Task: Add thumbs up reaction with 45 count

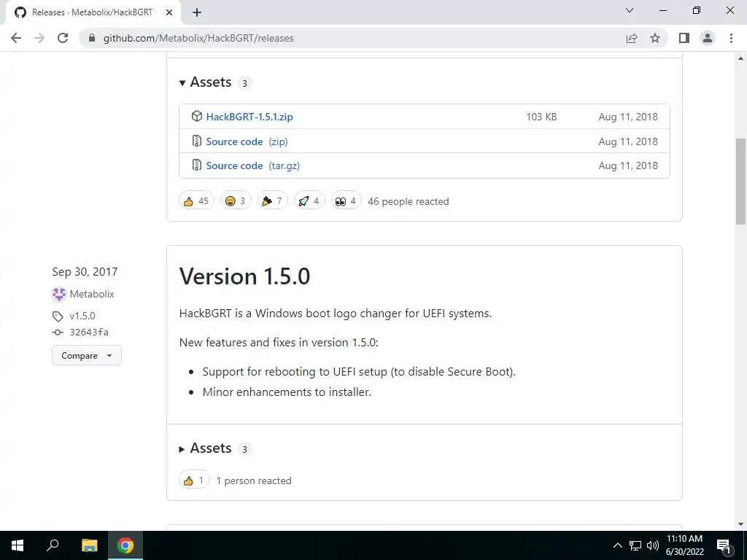Action: tap(196, 201)
